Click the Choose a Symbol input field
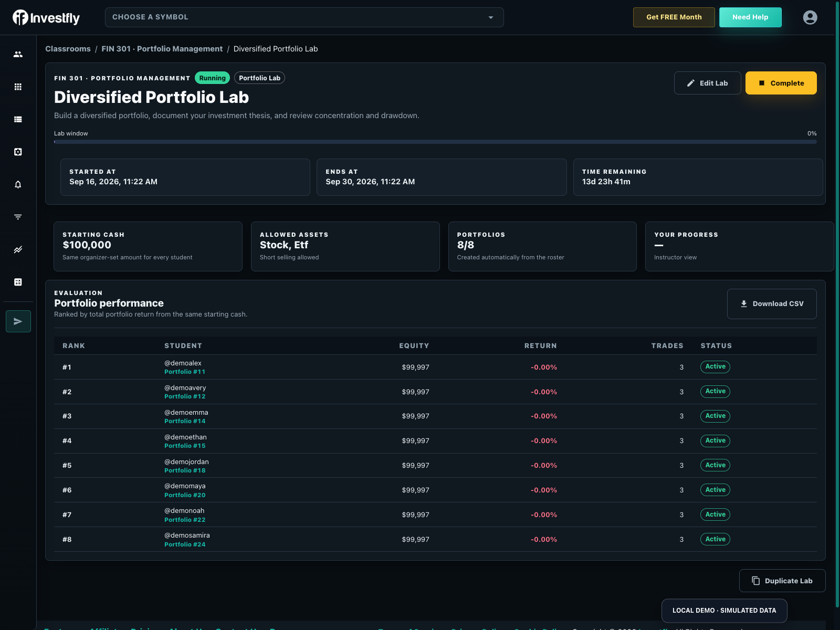 click(304, 17)
